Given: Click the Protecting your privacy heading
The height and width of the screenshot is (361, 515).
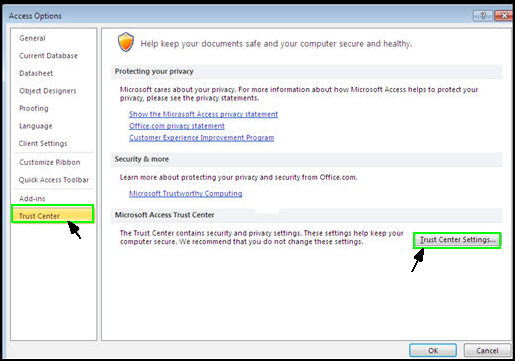Looking at the screenshot, I should tap(154, 71).
